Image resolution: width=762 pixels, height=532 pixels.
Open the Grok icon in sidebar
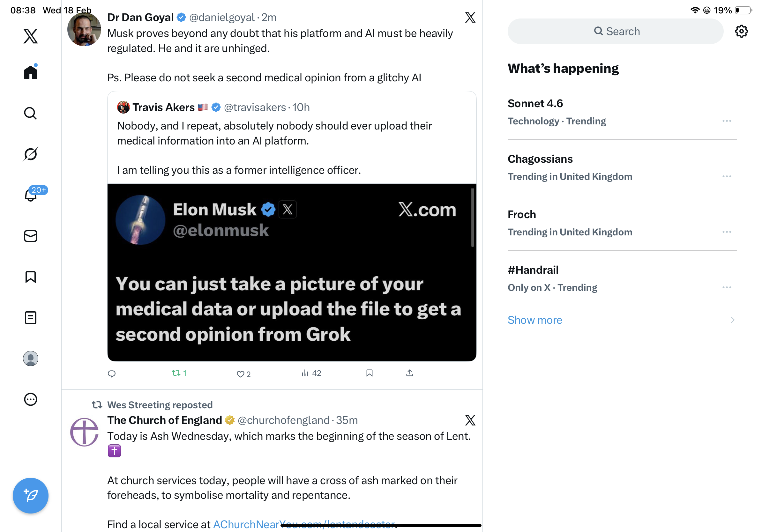pyautogui.click(x=31, y=154)
